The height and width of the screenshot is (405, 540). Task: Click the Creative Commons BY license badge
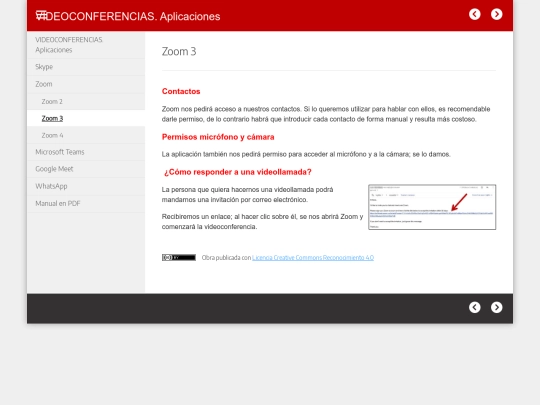pos(179,258)
